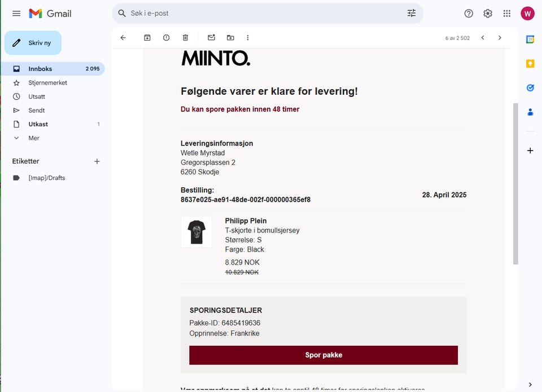This screenshot has height=392, width=542.
Task: Click the Skriv ny compose button
Action: click(x=33, y=43)
